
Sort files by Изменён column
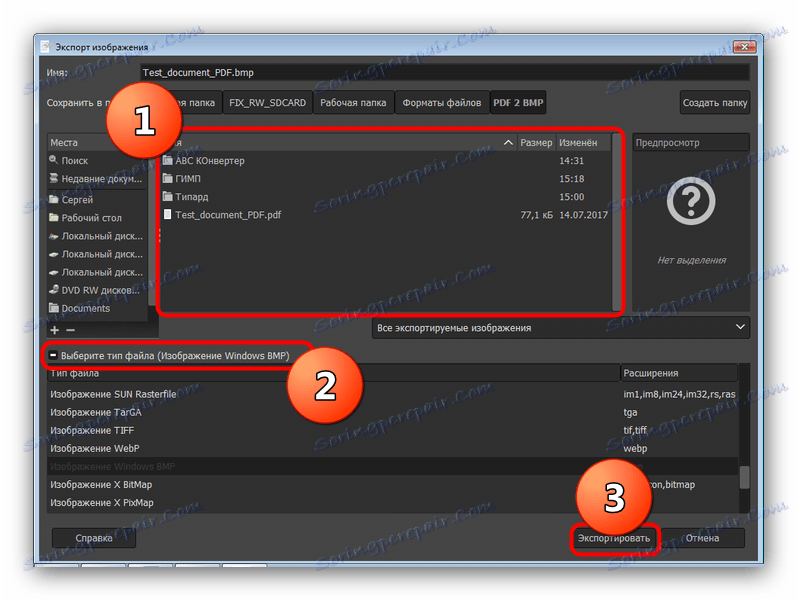(583, 143)
